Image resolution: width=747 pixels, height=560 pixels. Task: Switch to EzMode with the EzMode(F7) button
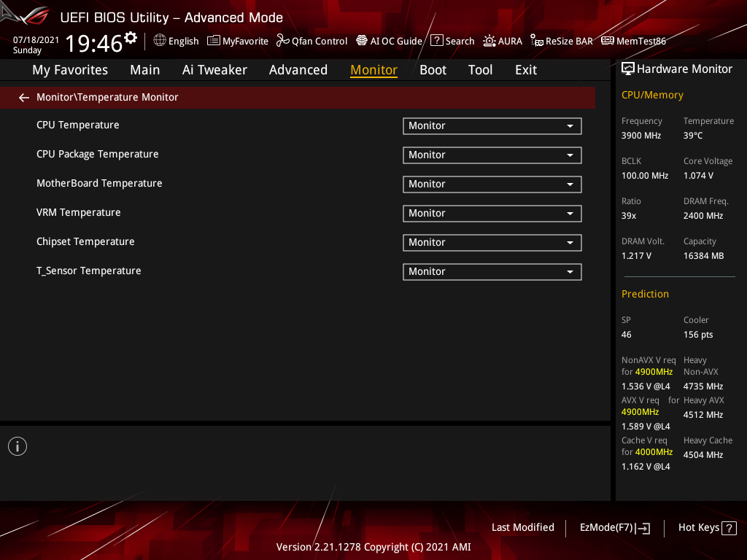[x=614, y=527]
